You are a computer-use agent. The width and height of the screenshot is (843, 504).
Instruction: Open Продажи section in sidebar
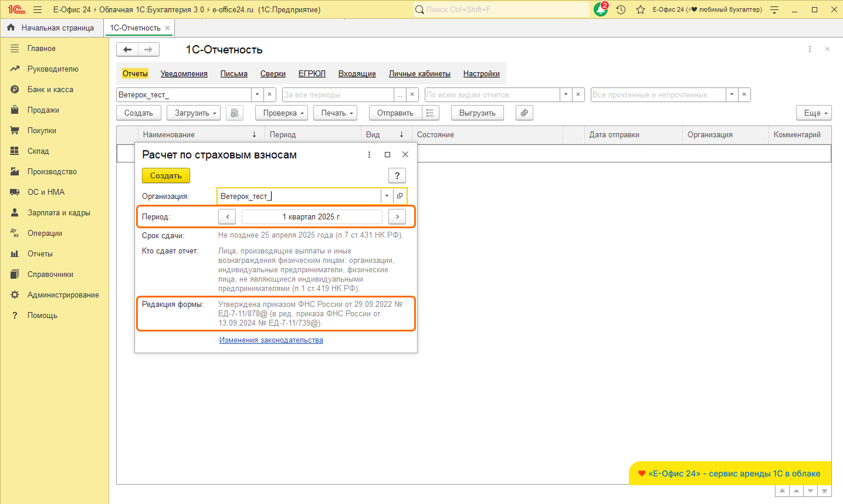coord(43,110)
